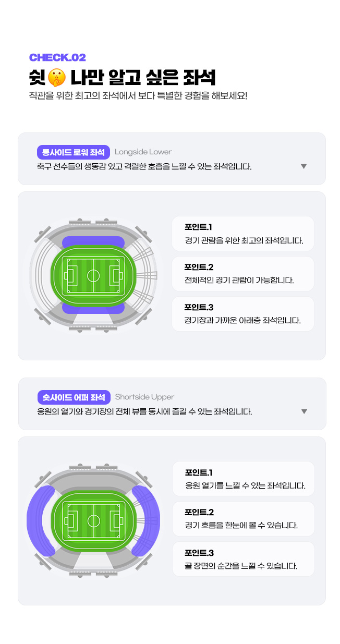Click the center circle of lower stadium pitch
The height and width of the screenshot is (644, 340).
94,520
